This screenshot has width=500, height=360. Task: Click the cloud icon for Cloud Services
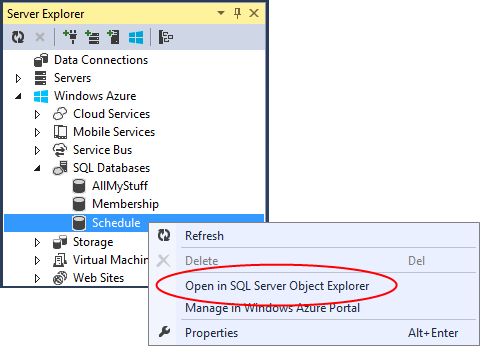pyautogui.click(x=60, y=114)
